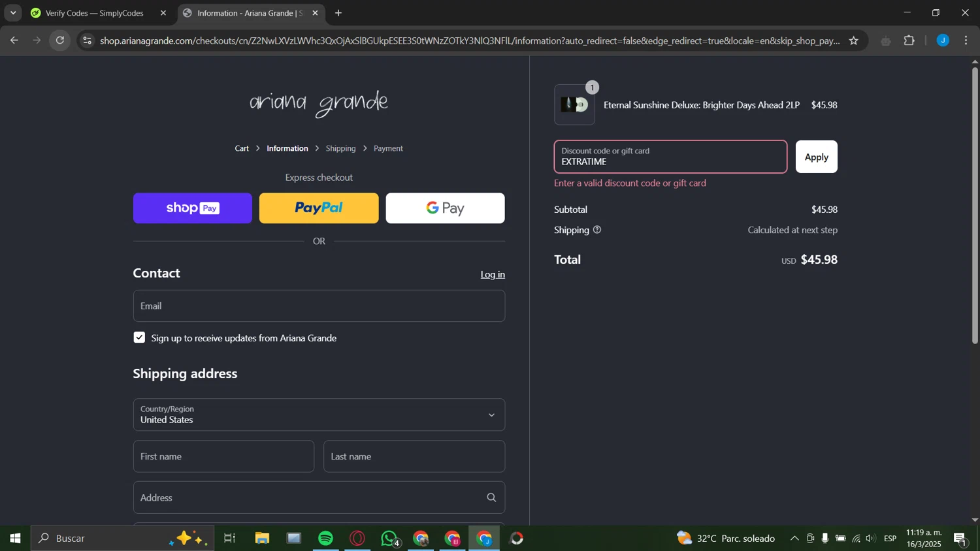The height and width of the screenshot is (551, 980).
Task: Click the discount code field with EXTRATIME
Action: pos(670,157)
